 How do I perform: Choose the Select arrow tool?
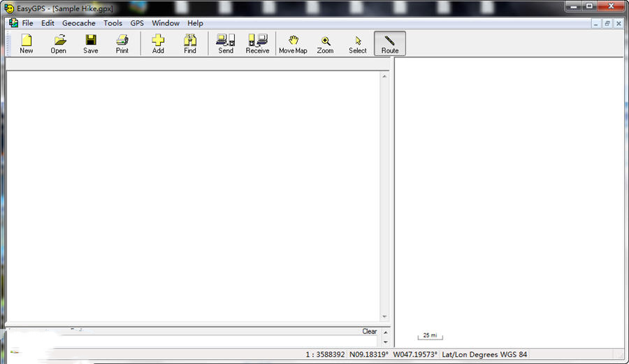(357, 44)
